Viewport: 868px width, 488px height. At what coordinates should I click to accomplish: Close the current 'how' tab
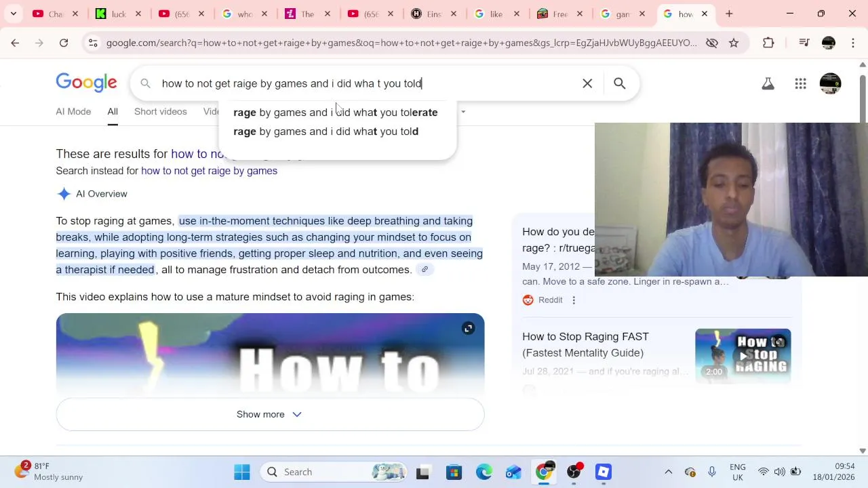(705, 14)
